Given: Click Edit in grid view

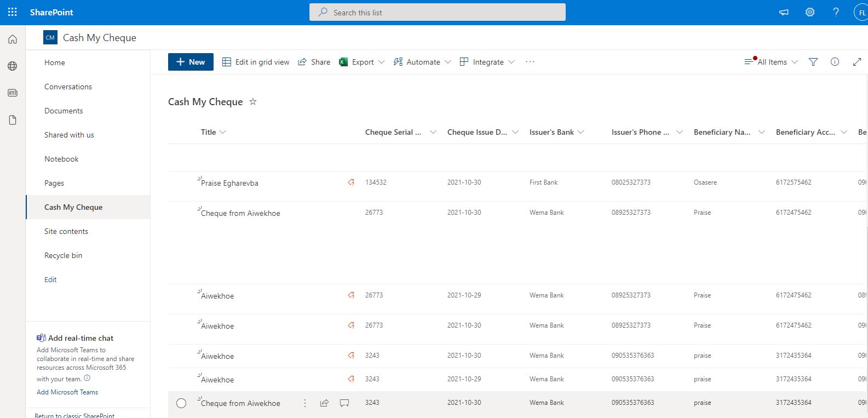Looking at the screenshot, I should click(256, 62).
